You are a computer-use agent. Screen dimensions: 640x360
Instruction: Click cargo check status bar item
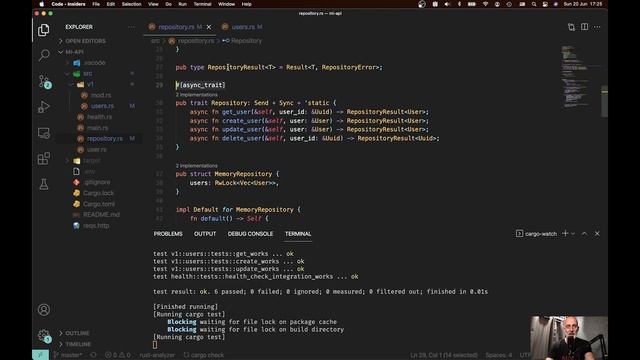(204, 355)
